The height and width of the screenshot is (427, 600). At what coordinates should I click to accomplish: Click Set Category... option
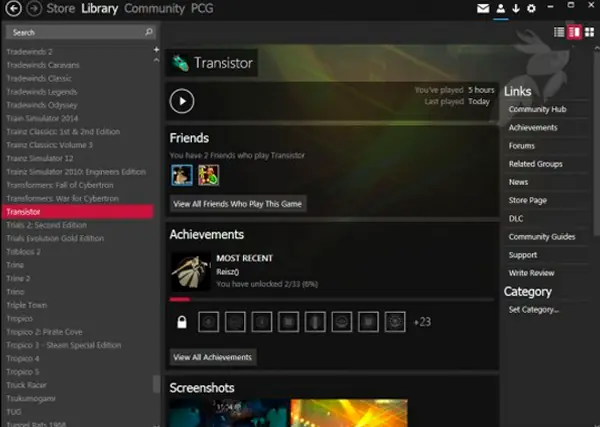(533, 310)
